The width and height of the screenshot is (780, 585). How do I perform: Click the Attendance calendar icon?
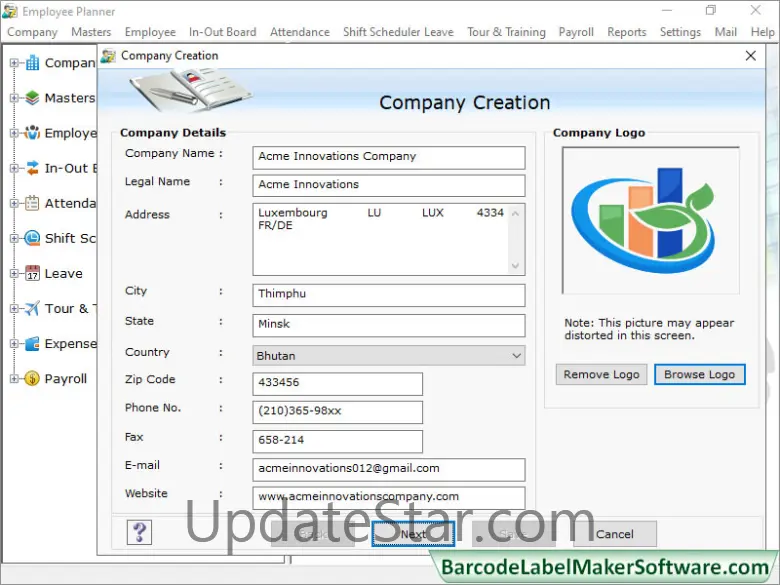[32, 203]
